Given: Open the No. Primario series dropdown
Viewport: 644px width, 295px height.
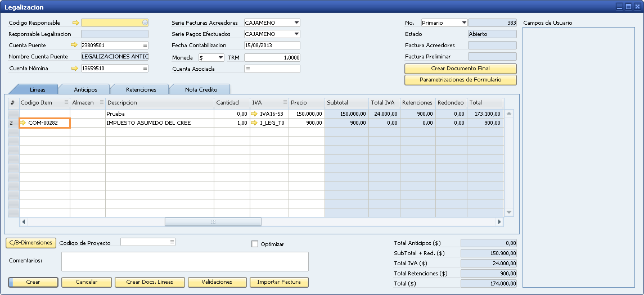Looking at the screenshot, I should pyautogui.click(x=464, y=23).
